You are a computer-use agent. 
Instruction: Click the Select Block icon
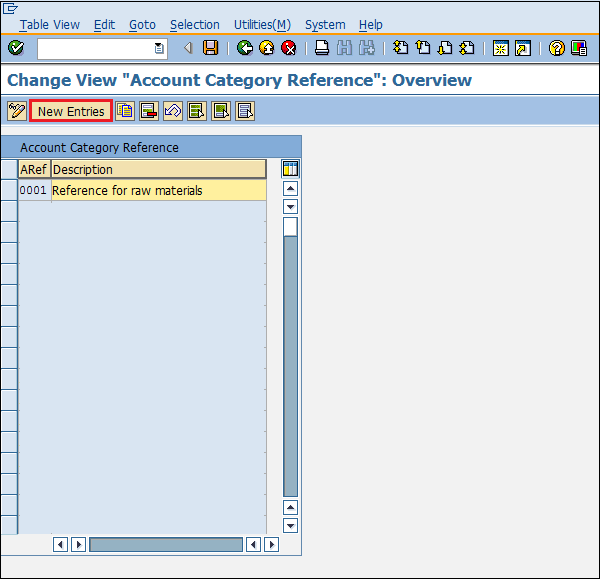[221, 111]
